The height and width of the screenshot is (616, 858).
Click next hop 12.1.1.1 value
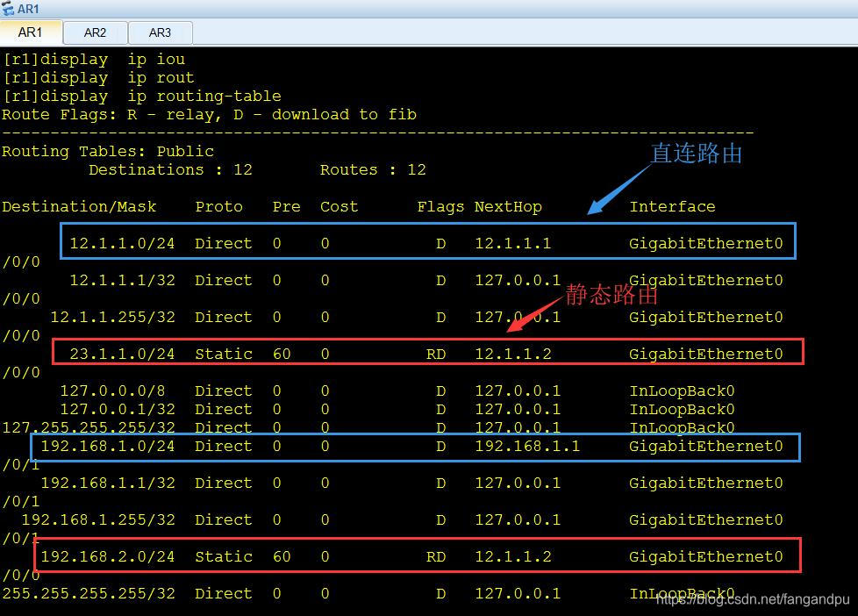pos(512,243)
